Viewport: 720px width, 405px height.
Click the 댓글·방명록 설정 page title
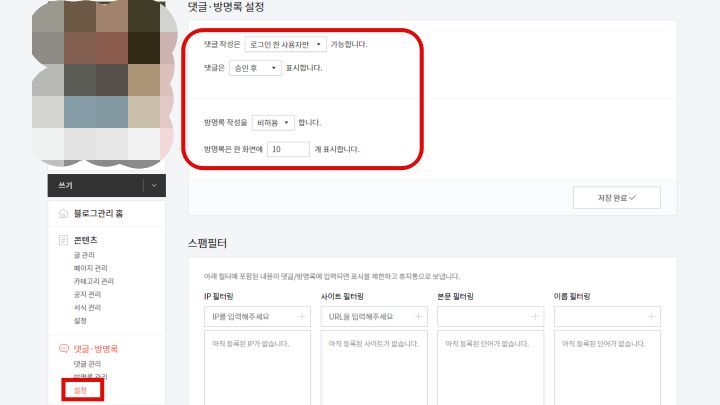[x=226, y=7]
